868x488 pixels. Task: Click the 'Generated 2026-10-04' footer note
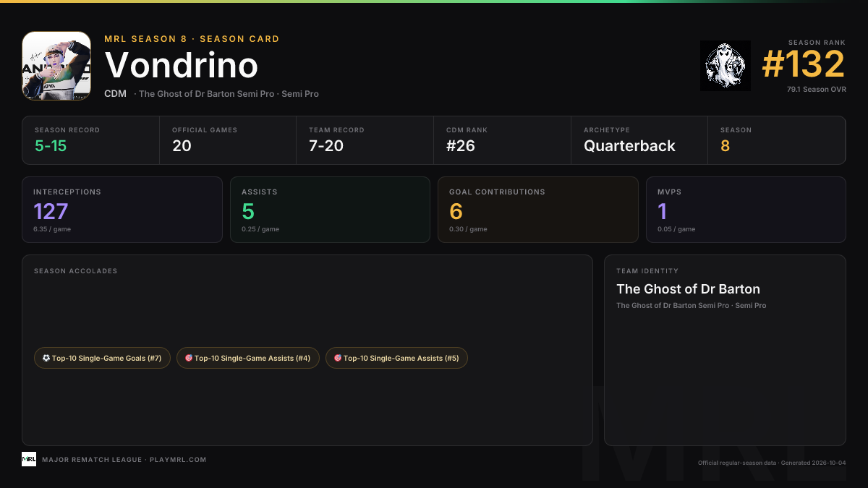point(812,463)
